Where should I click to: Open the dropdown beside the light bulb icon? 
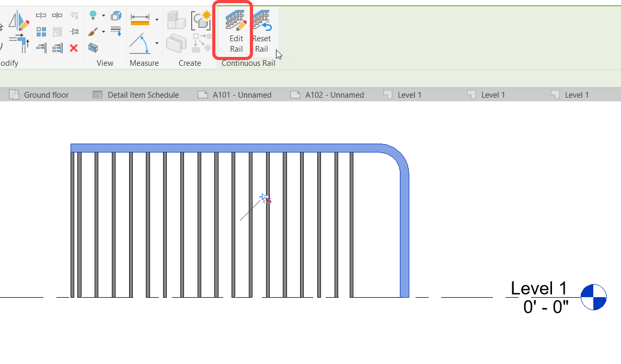(x=103, y=15)
